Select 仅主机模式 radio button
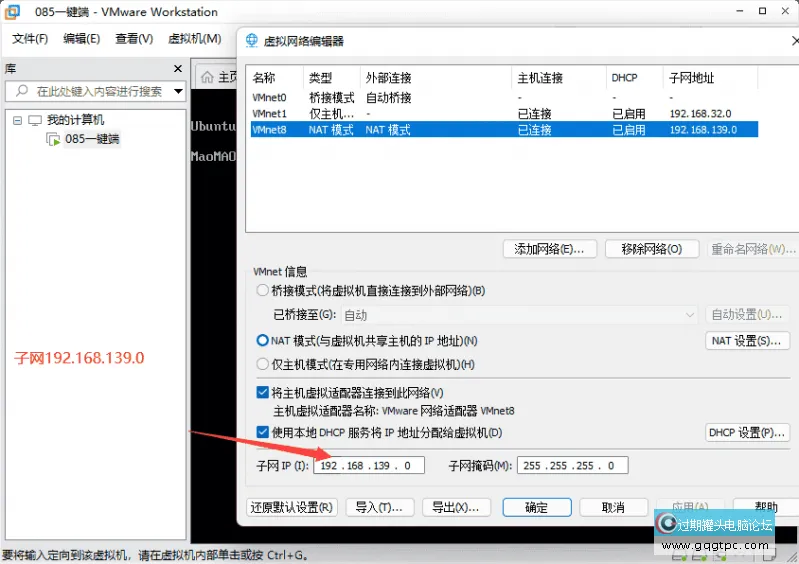 tap(262, 364)
